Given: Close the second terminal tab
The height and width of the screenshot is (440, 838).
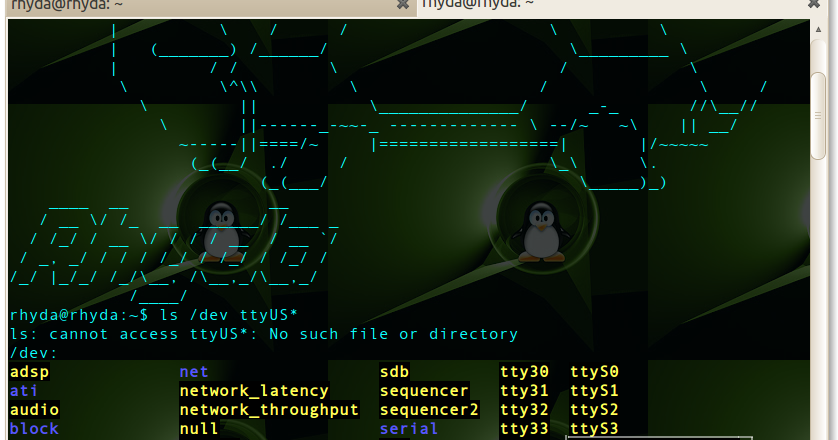Looking at the screenshot, I should tap(813, 4).
